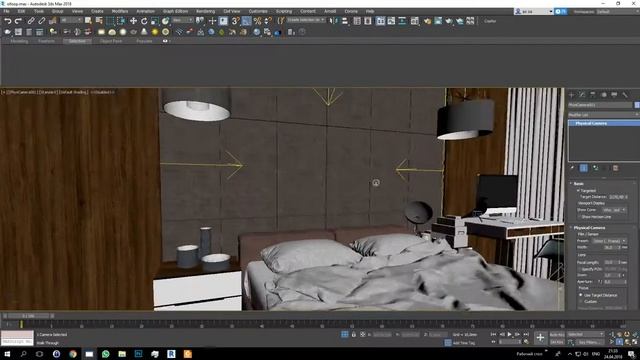Screen dimensions: 640x360
Task: Open the Create command panel tab
Action: 571,95
